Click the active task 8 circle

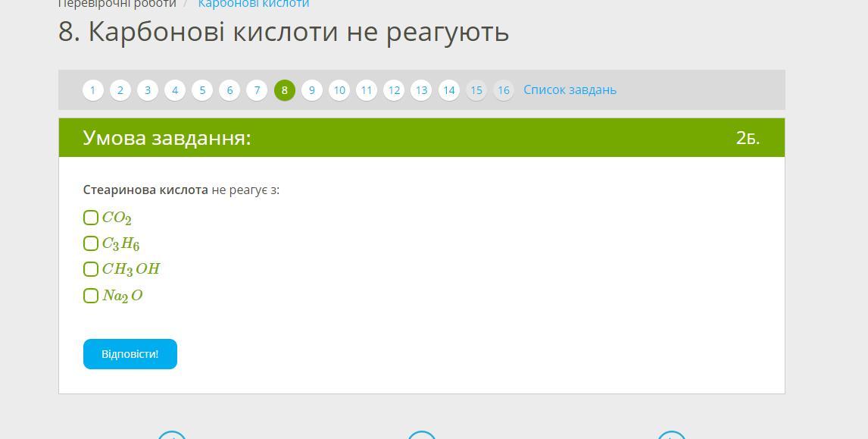[285, 90]
